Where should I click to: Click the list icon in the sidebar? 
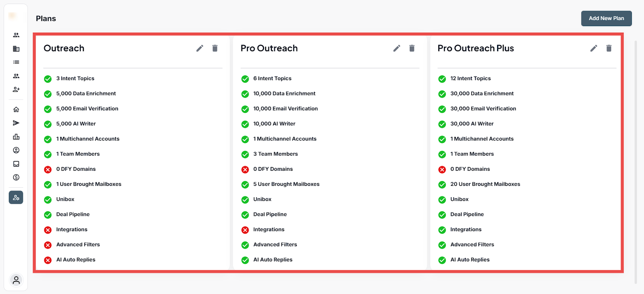16,62
